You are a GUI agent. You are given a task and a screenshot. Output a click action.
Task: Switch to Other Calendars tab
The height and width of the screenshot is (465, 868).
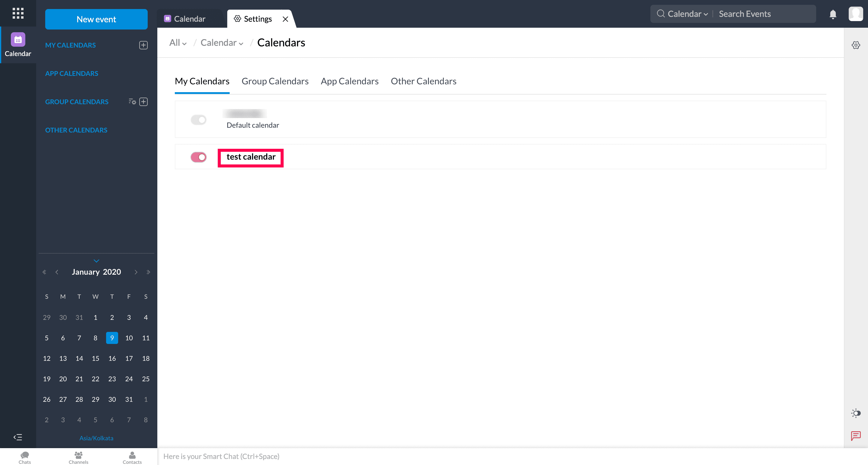tap(423, 81)
